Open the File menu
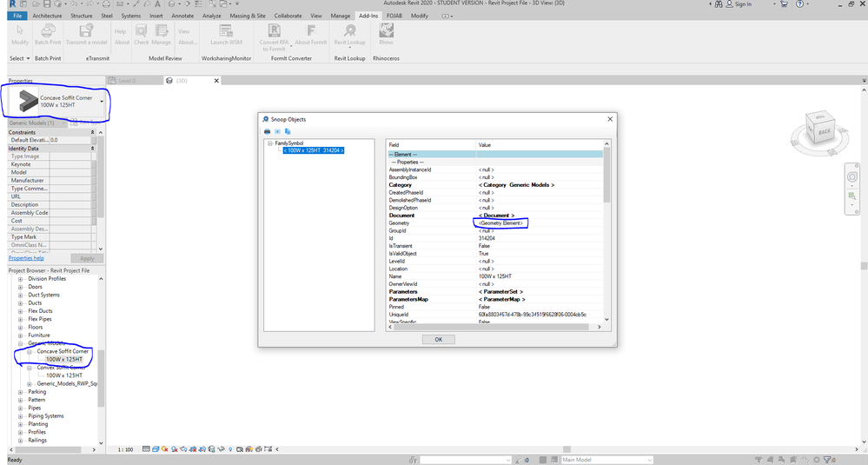The image size is (868, 465). pos(17,16)
